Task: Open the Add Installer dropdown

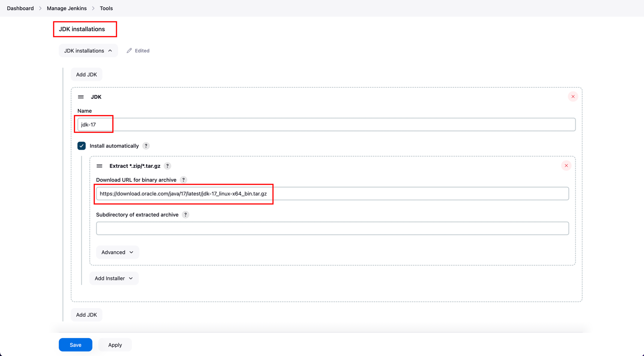Action: click(x=114, y=279)
